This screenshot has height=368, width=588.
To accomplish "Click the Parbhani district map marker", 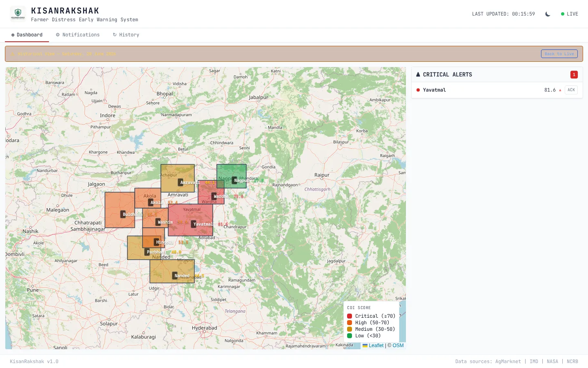I will [147, 252].
